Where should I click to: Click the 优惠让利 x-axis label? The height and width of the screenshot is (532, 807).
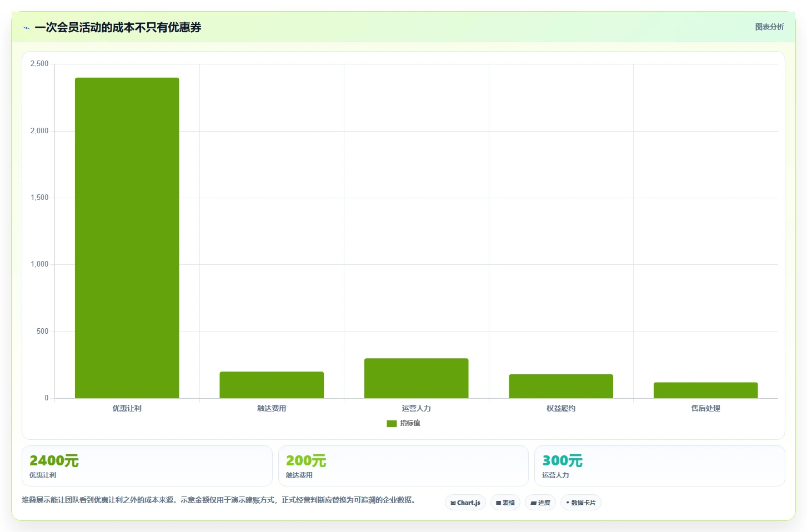[x=127, y=408]
